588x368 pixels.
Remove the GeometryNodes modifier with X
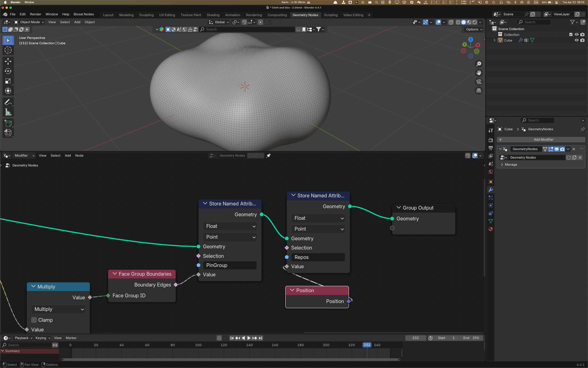pos(574,149)
